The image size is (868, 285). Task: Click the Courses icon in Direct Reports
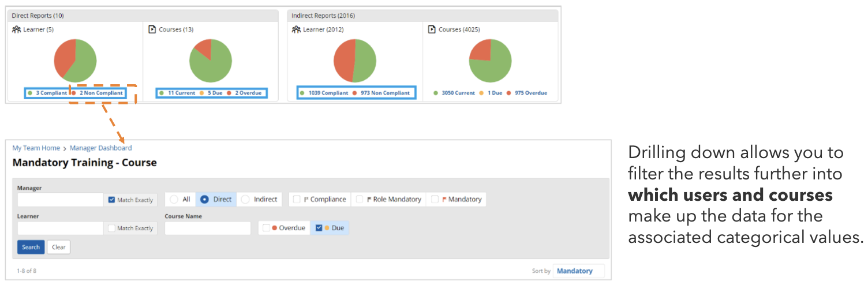tap(153, 29)
